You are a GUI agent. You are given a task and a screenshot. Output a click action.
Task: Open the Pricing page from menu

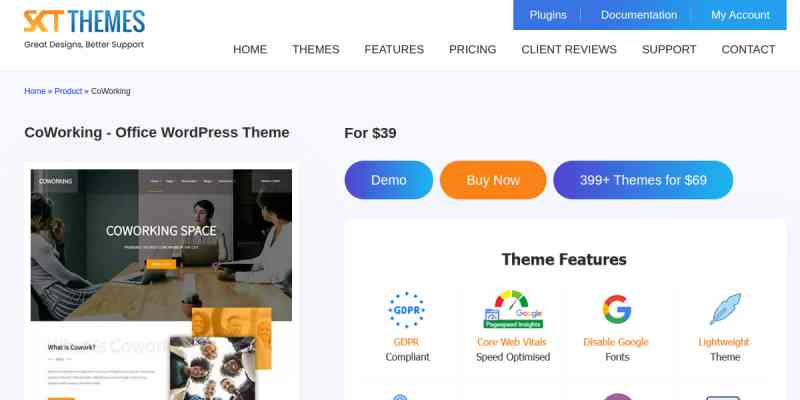pyautogui.click(x=472, y=49)
